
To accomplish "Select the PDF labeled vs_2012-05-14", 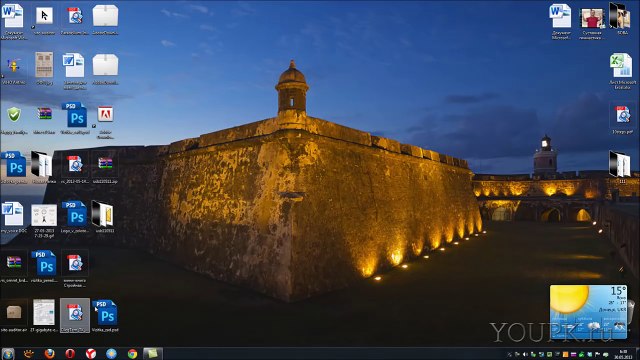I will pyautogui.click(x=75, y=164).
